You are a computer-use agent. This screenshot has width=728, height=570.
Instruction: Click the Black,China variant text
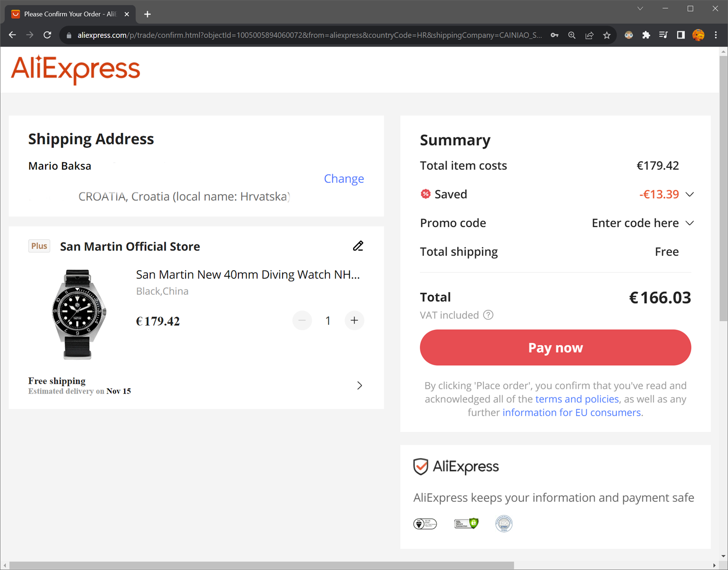[162, 291]
